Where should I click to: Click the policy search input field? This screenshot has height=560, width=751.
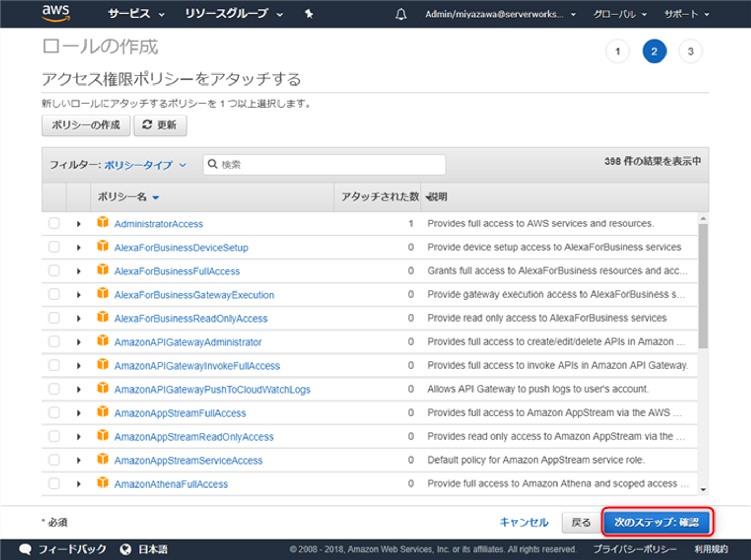[x=324, y=164]
